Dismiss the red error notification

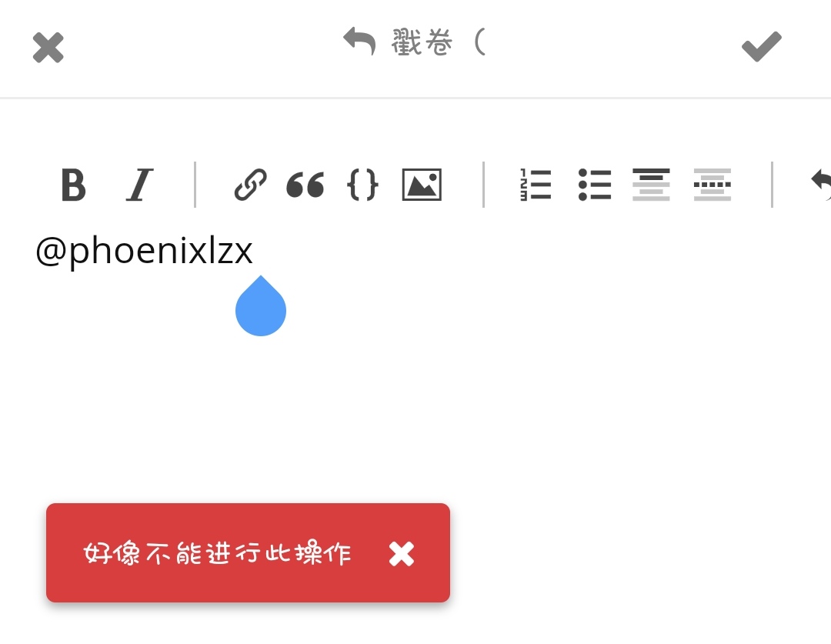pos(401,554)
